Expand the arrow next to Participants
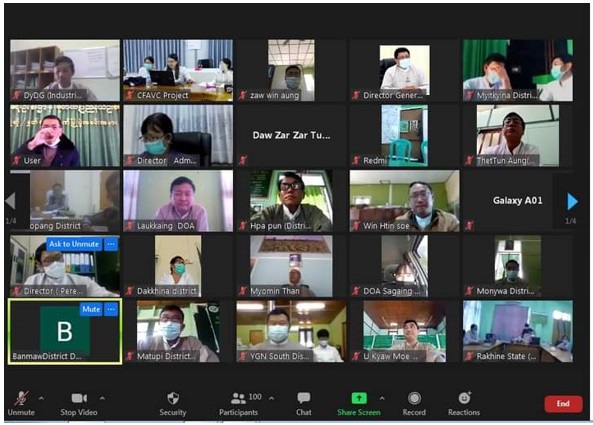Image resolution: width=593 pixels, height=425 pixels. click(x=272, y=399)
